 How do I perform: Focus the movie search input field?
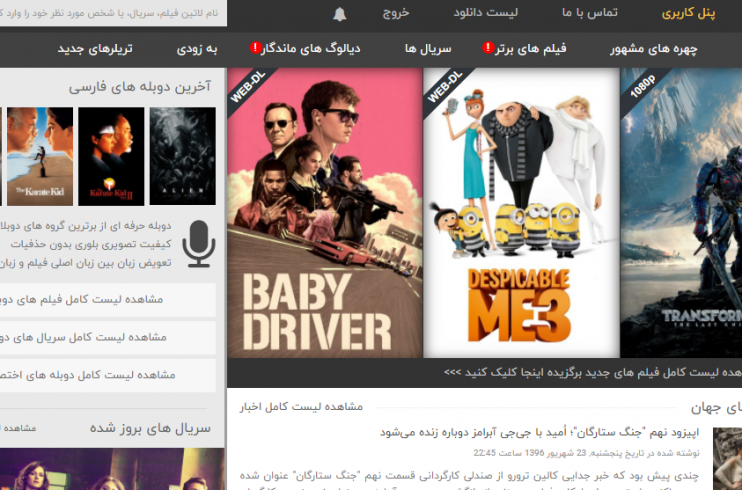coord(113,13)
